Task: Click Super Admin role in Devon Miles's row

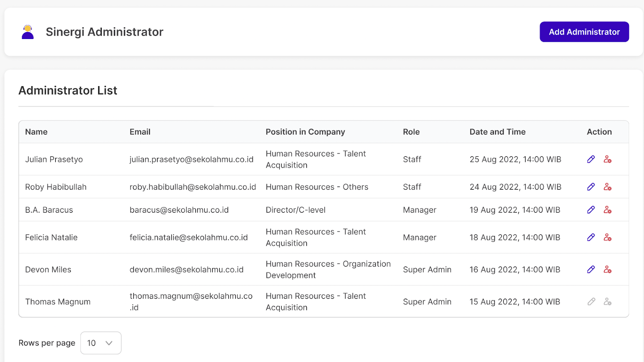Action: tap(427, 269)
